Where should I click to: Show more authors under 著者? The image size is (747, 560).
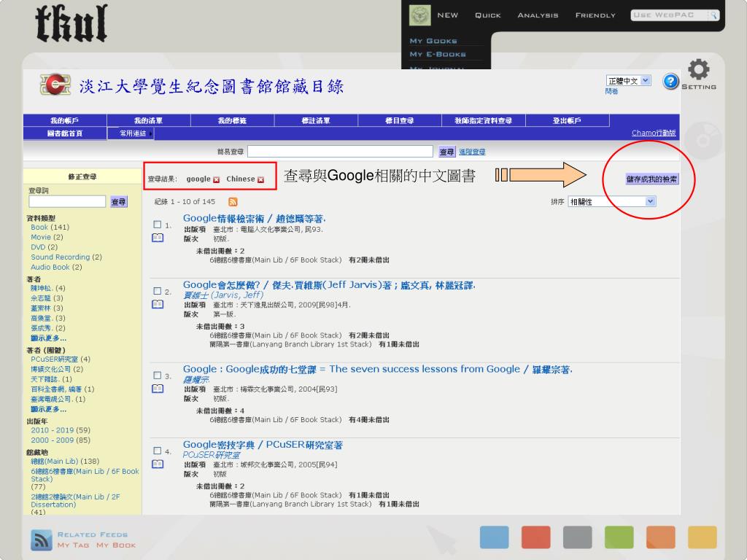click(x=49, y=338)
